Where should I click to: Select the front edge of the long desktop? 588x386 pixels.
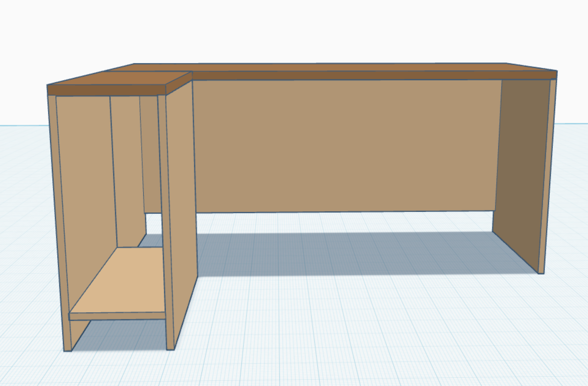(x=372, y=75)
